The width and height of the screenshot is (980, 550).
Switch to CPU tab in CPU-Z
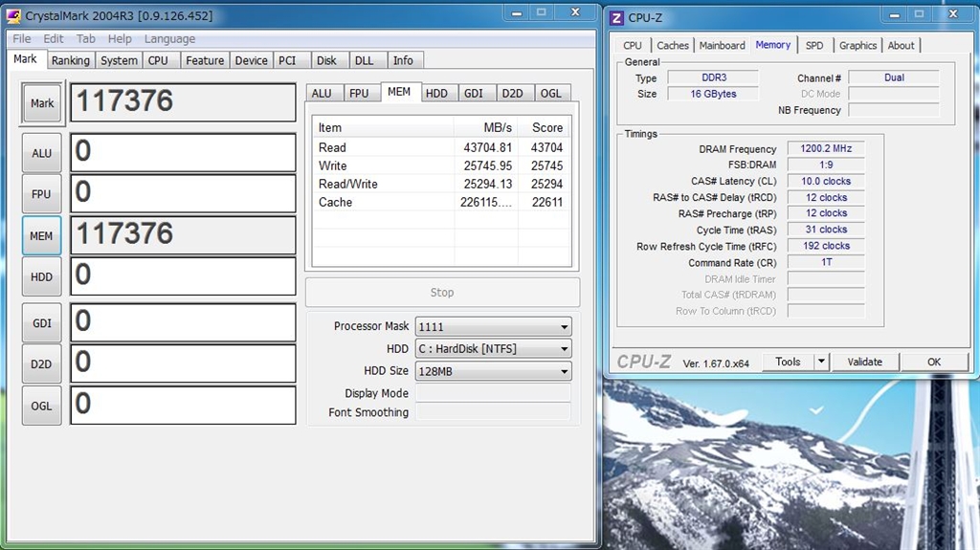coord(633,46)
